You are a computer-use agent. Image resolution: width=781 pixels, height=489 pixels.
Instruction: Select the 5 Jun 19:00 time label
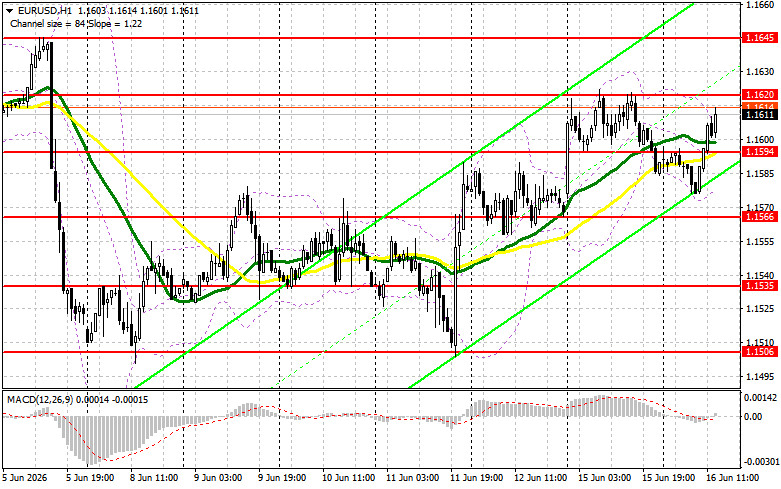pyautogui.click(x=90, y=478)
